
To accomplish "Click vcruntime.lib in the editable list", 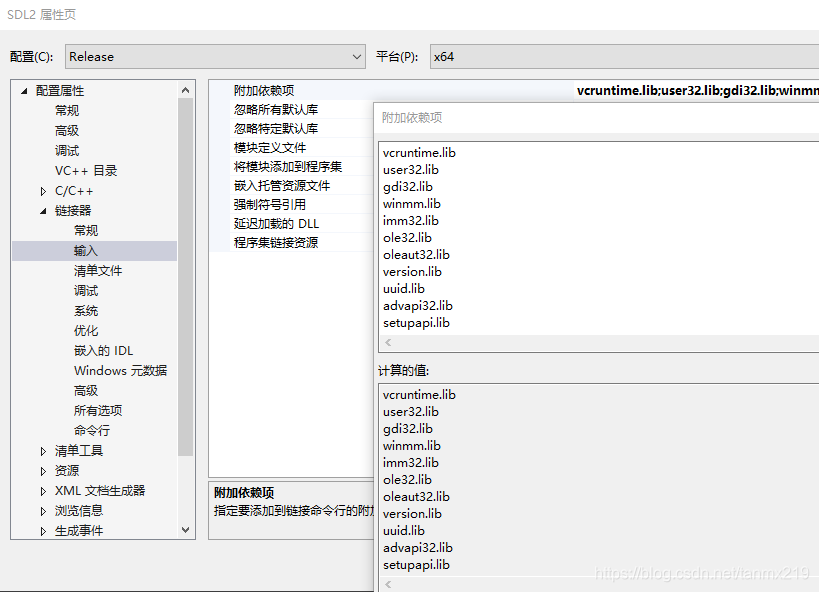I will point(419,153).
